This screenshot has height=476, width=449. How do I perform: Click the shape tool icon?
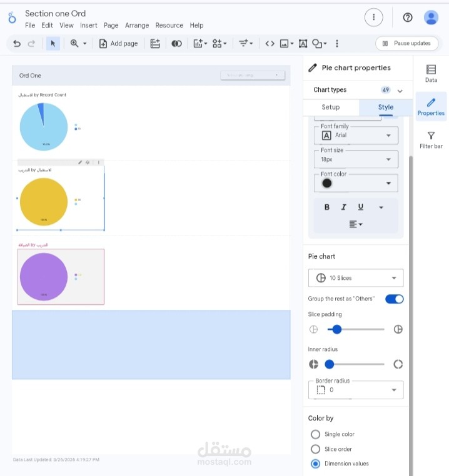click(x=317, y=44)
